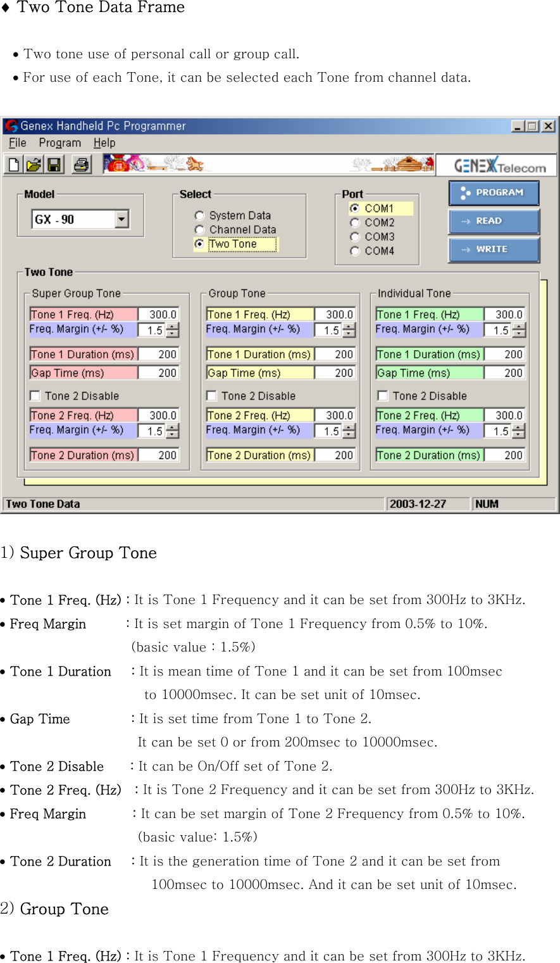560x963 pixels.
Task: Open the Program menu
Action: click(60, 142)
